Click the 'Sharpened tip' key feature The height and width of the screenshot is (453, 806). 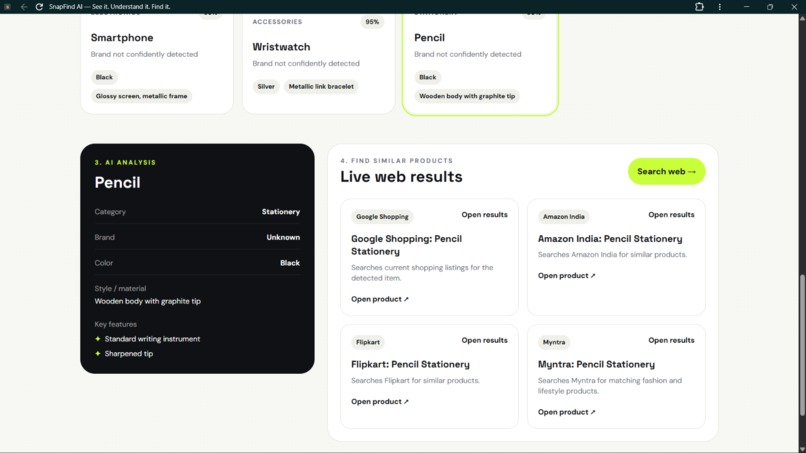(129, 354)
